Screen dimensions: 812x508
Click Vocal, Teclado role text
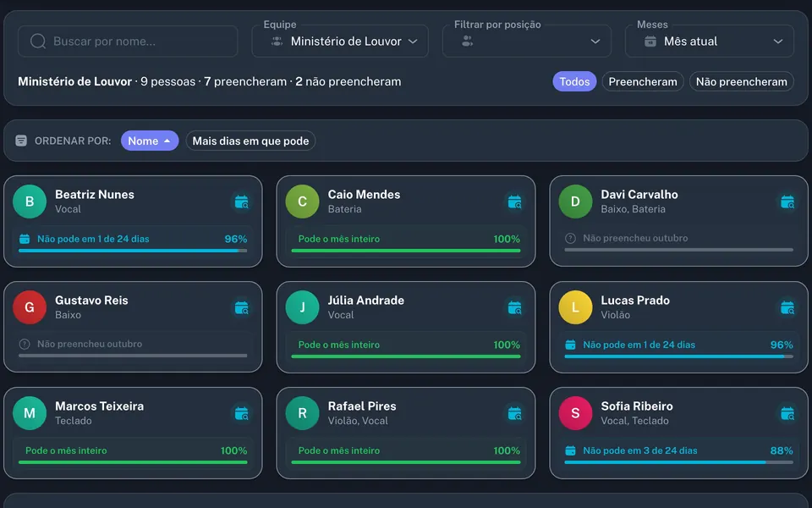coord(634,421)
